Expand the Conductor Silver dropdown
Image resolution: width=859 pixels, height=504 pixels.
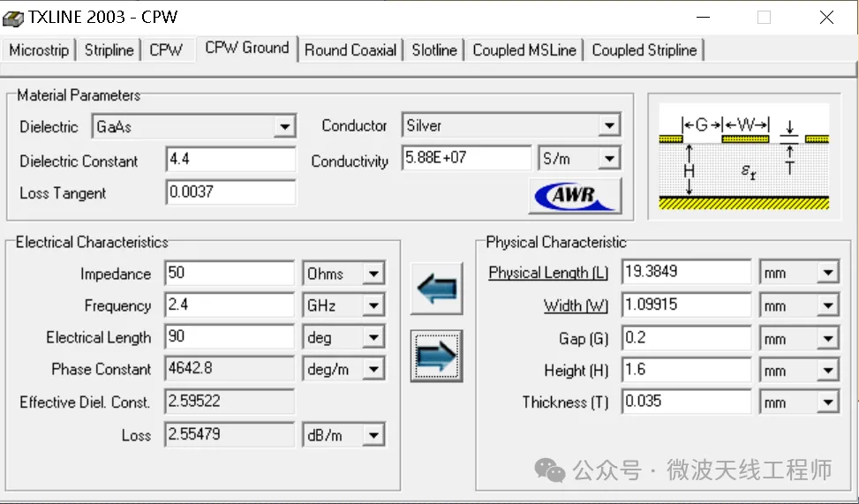[x=609, y=125]
